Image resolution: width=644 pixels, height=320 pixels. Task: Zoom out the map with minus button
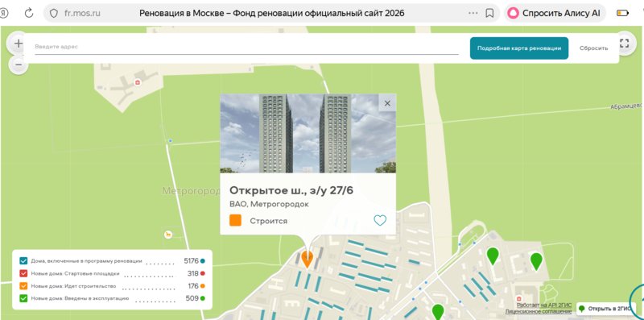click(x=18, y=64)
